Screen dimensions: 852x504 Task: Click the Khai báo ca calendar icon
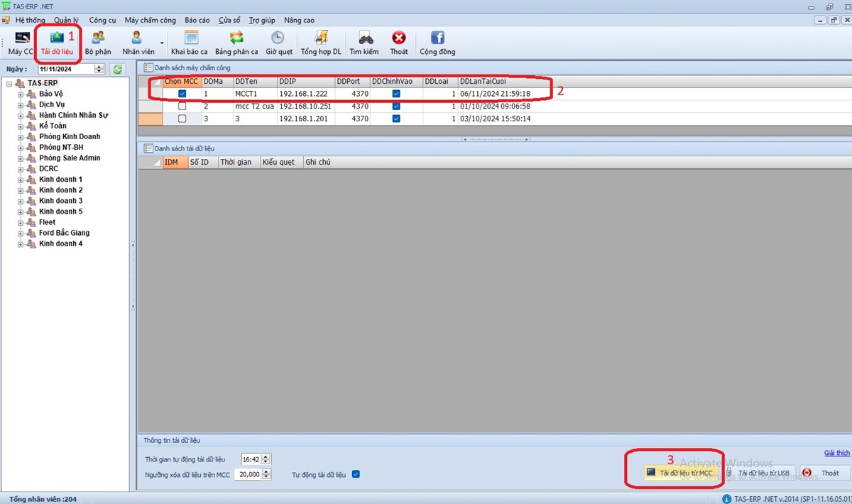(x=190, y=42)
